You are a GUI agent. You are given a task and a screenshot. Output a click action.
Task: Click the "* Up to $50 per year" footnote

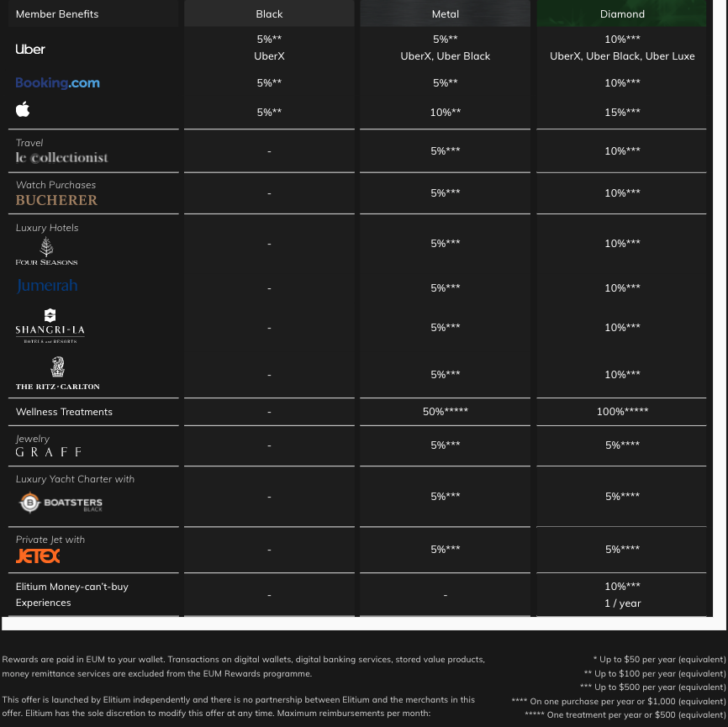(659, 659)
